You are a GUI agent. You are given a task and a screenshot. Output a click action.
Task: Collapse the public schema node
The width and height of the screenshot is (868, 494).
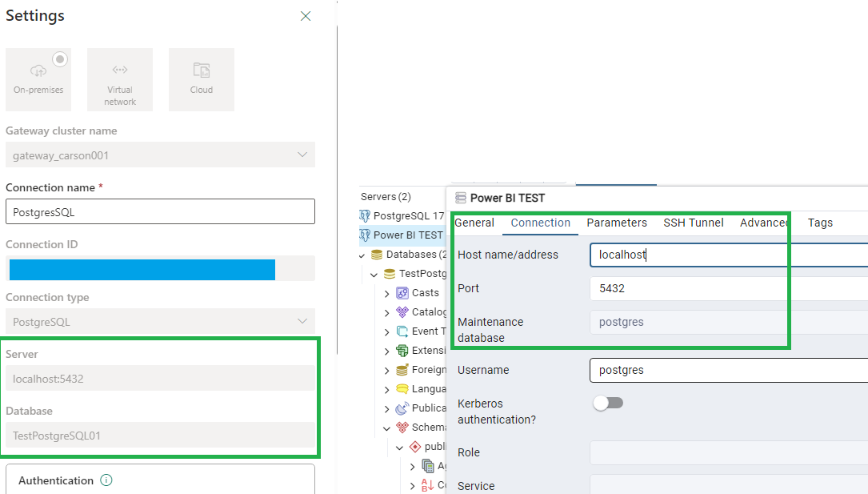point(400,448)
